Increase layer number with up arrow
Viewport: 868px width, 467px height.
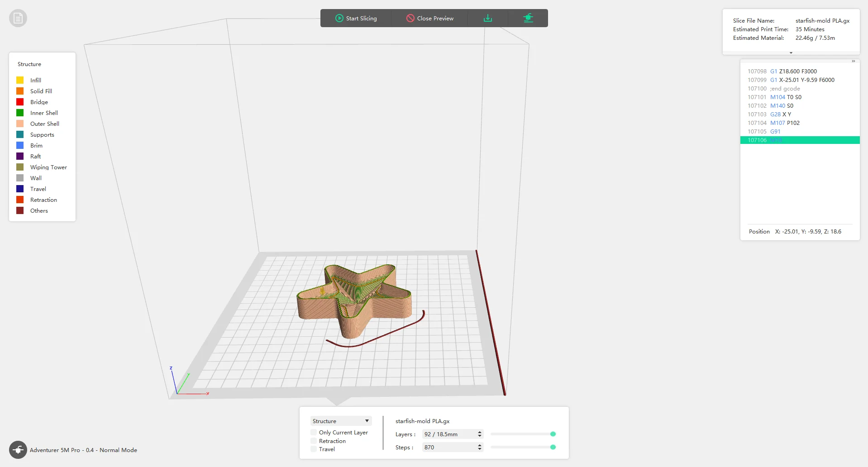pos(480,432)
